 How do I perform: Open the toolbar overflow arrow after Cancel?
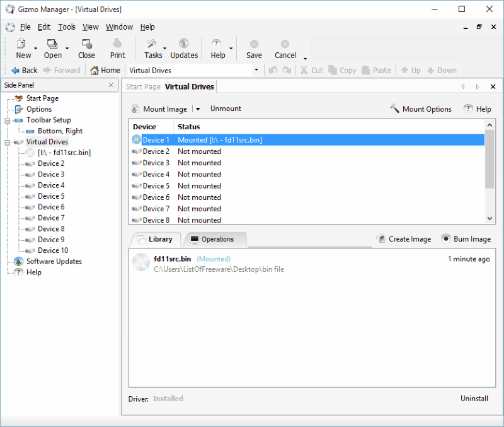305,58
